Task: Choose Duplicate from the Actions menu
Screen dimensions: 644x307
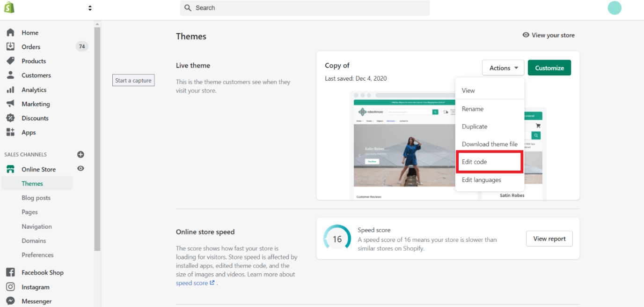Action: click(x=474, y=126)
